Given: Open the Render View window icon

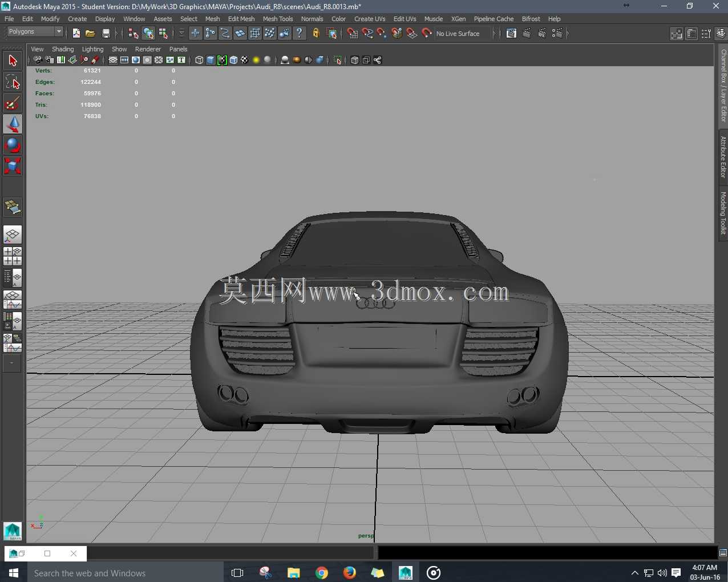Looking at the screenshot, I should (512, 34).
